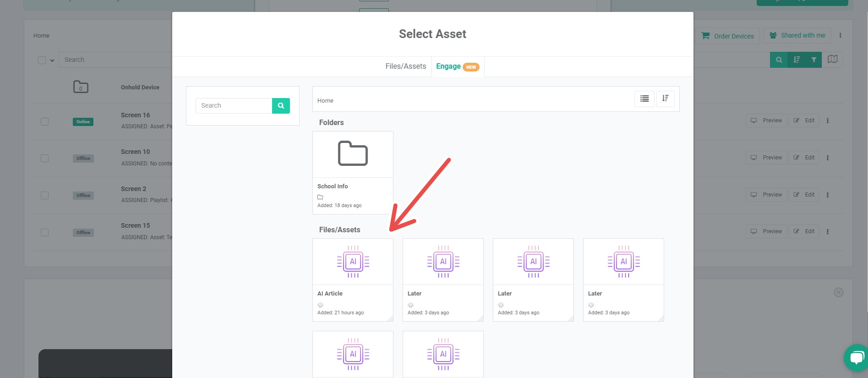868x378 pixels.
Task: Click the Home breadcrumb on background page
Action: 41,36
